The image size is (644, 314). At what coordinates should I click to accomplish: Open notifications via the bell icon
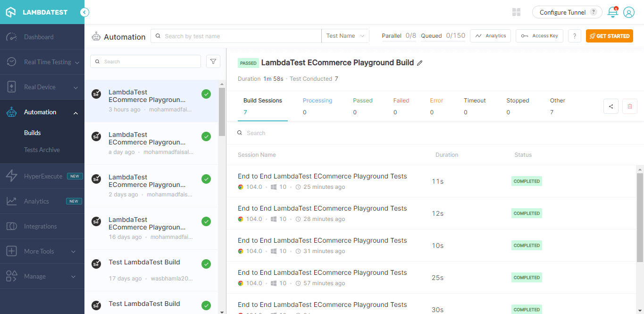(612, 12)
